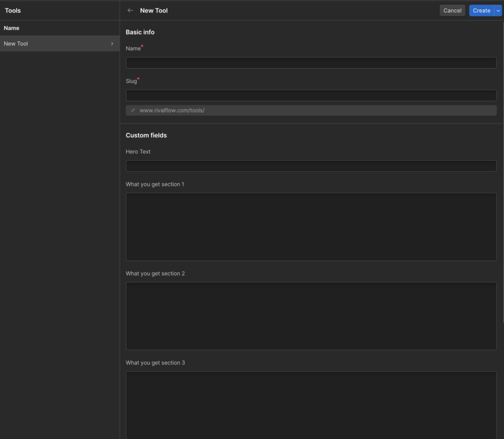Expand the New Tool row chevron
The height and width of the screenshot is (439, 504).
pos(112,43)
